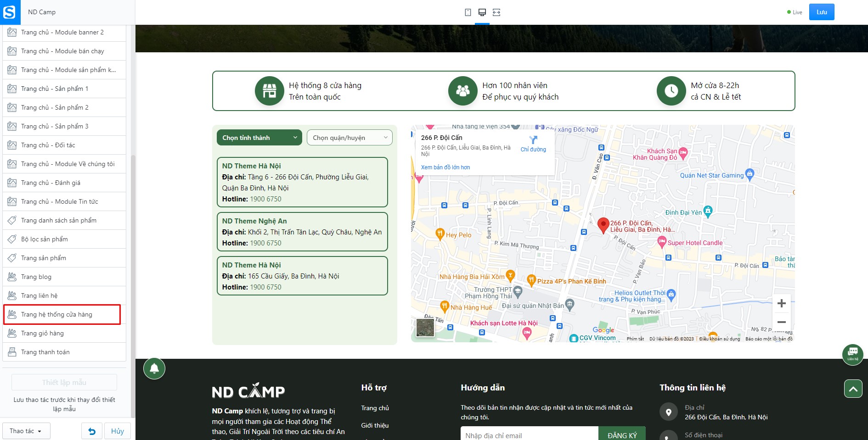Viewport: 868px width, 440px height.
Task: Click the directions icon in map card
Action: tap(533, 140)
